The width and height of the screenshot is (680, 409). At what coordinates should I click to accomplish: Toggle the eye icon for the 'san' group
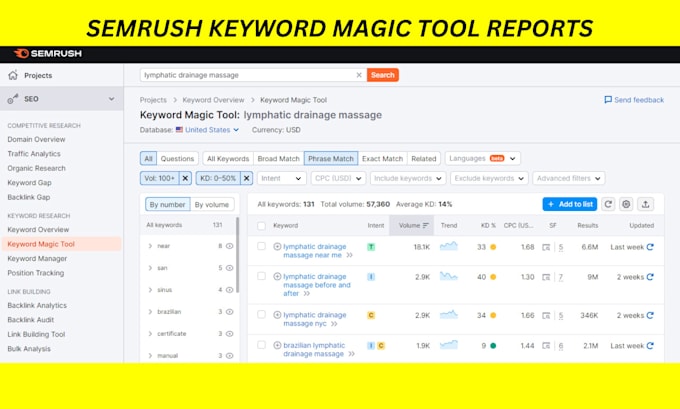229,268
